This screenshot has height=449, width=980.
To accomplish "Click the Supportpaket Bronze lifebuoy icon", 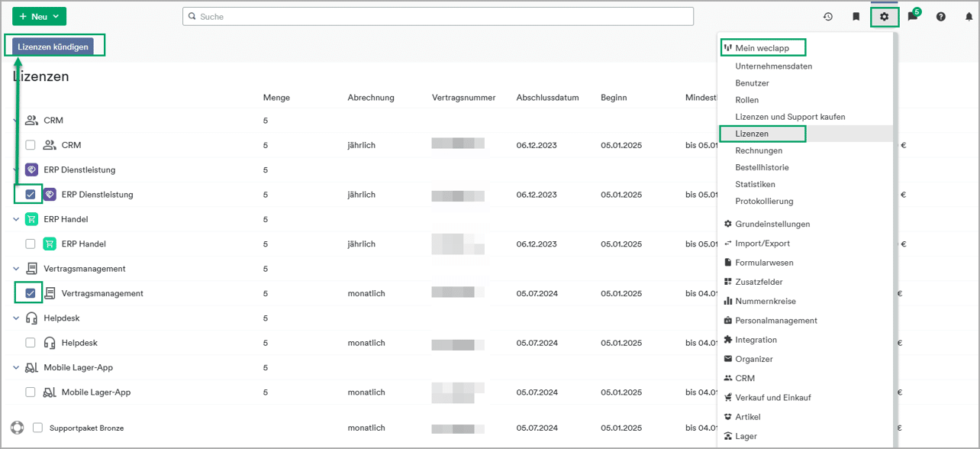I will point(17,428).
